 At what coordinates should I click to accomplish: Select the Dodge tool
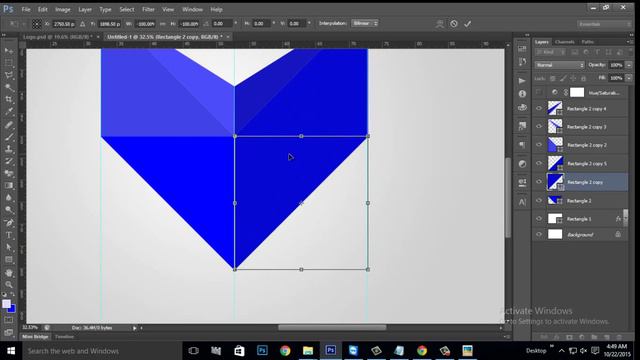[x=9, y=210]
